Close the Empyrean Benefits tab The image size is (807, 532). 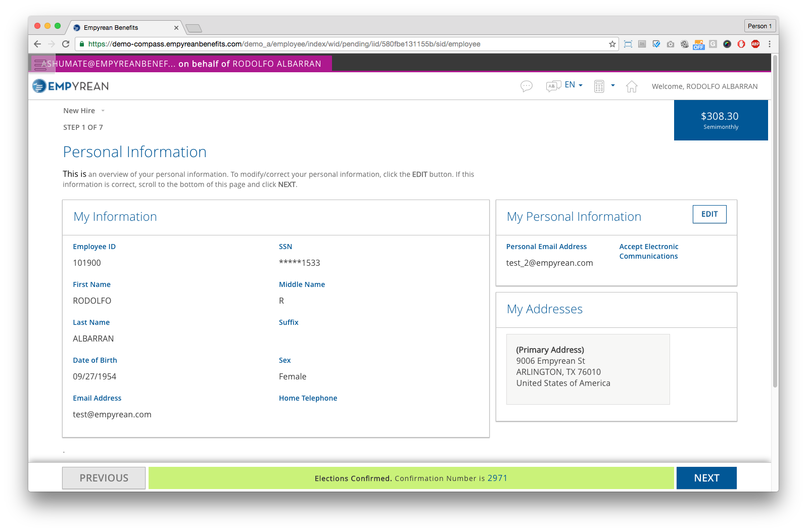click(x=176, y=28)
